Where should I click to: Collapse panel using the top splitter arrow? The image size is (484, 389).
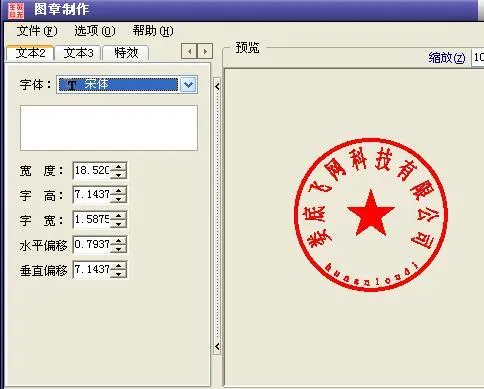pyautogui.click(x=217, y=87)
